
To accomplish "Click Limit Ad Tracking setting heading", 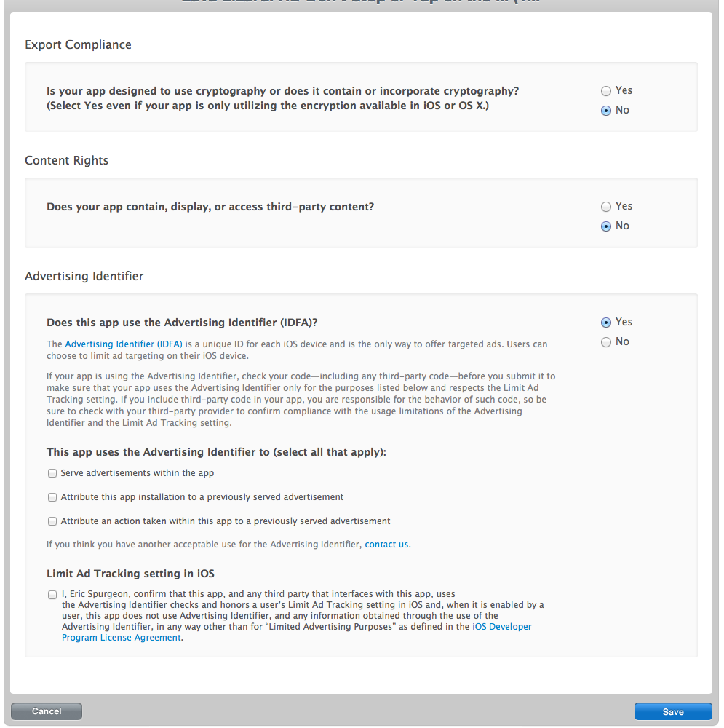I will click(130, 574).
